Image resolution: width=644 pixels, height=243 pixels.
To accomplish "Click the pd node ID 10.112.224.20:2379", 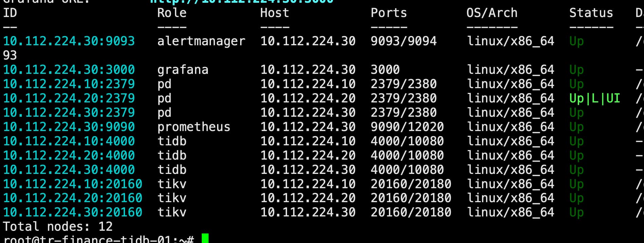I will [69, 98].
